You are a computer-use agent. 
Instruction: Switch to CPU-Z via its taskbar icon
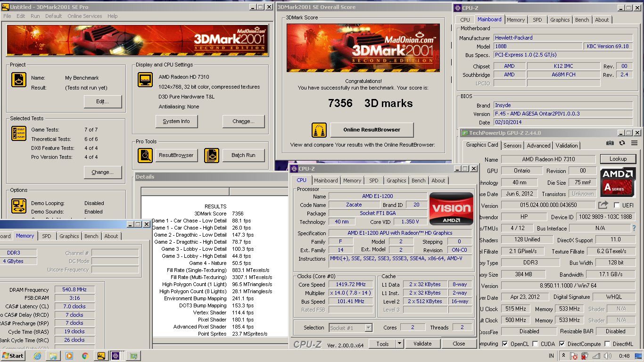tap(116, 356)
